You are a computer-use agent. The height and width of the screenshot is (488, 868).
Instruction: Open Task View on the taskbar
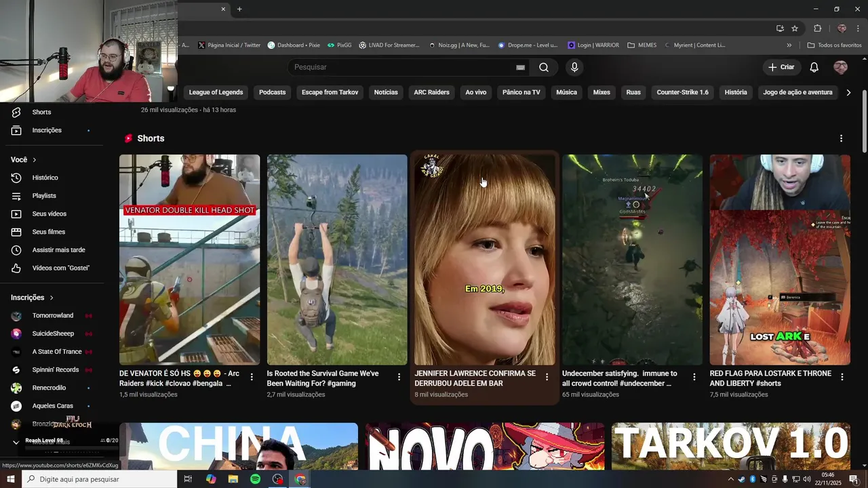(x=188, y=479)
